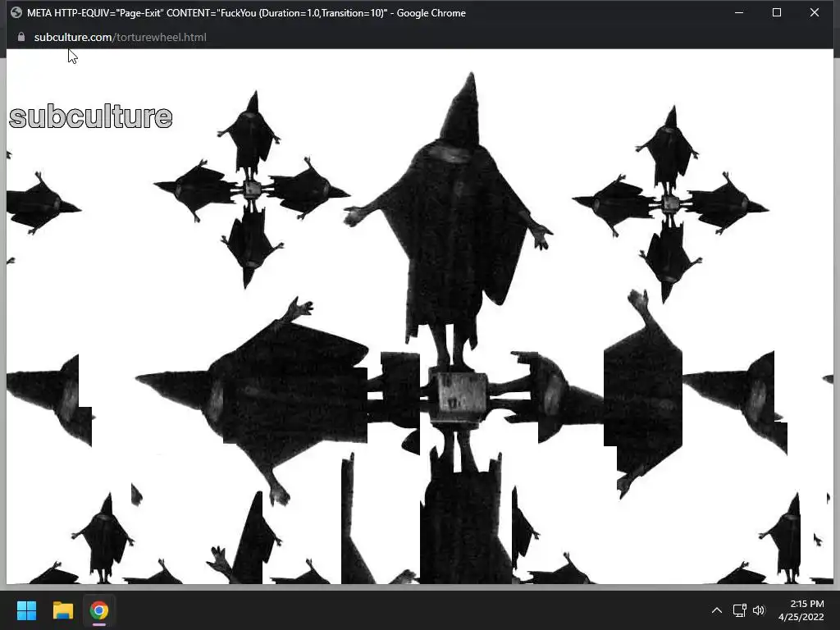
Task: Click the lock site-info icon
Action: (21, 37)
